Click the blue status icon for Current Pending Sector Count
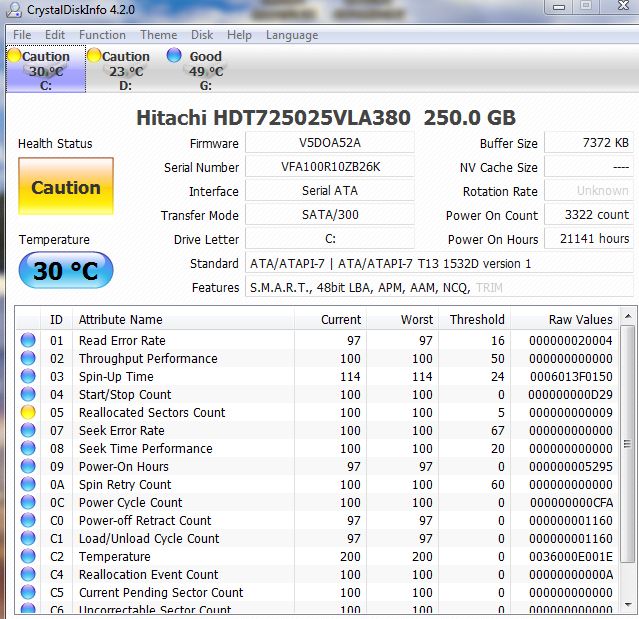Viewport: 639px width, 619px height. (x=28, y=592)
